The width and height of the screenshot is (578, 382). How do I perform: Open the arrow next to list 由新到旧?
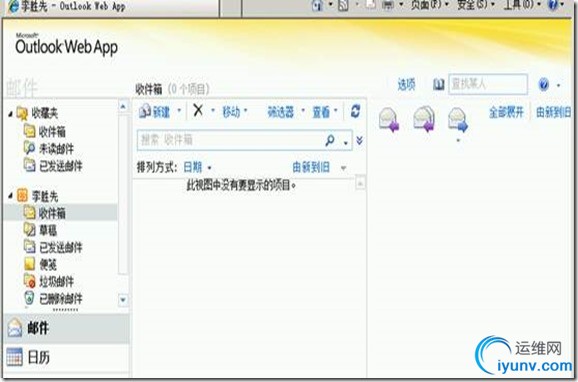click(x=343, y=168)
